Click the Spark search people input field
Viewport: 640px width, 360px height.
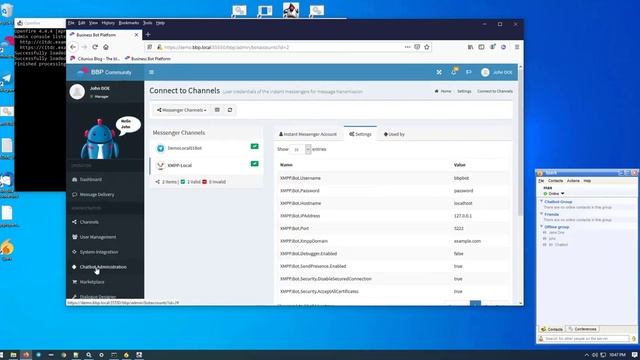coord(587,339)
